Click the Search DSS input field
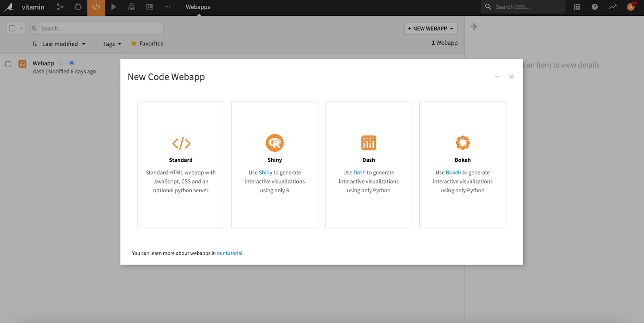 click(x=527, y=7)
